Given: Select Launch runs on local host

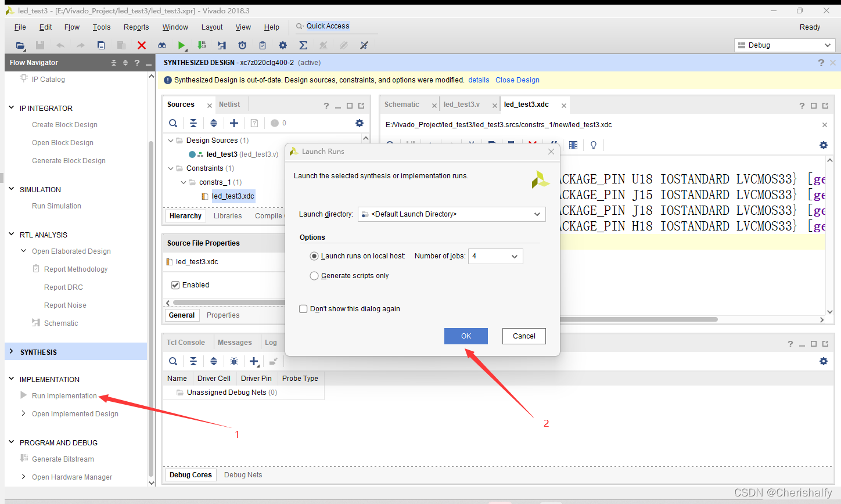Looking at the screenshot, I should pyautogui.click(x=314, y=256).
